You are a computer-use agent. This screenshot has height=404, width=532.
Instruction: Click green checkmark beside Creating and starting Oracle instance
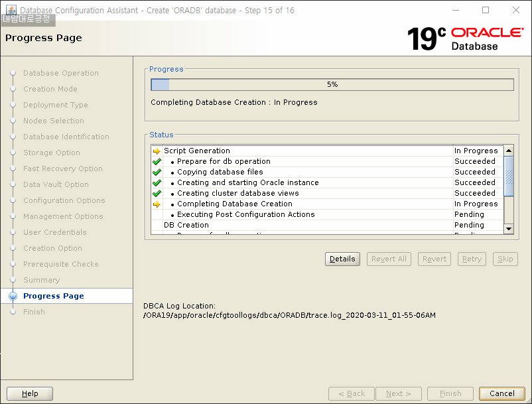(157, 183)
